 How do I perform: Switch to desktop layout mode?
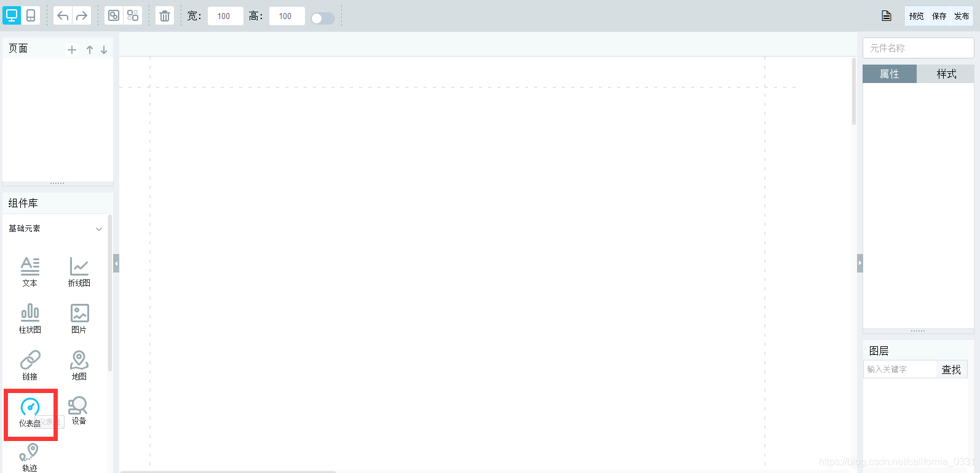[12, 15]
